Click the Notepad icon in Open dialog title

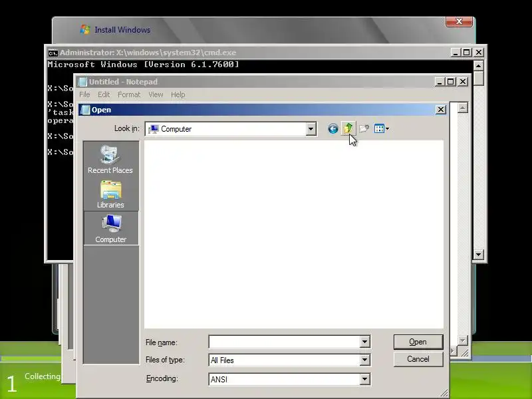coord(86,110)
